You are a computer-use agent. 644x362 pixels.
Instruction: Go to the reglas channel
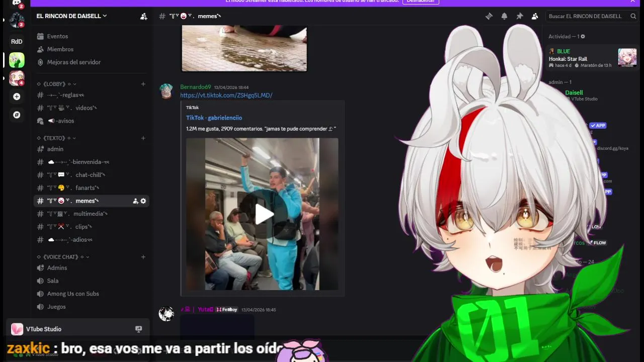[91, 95]
